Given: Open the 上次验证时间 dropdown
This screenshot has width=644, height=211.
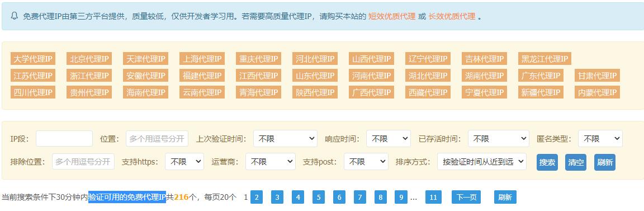Looking at the screenshot, I should (x=286, y=139).
